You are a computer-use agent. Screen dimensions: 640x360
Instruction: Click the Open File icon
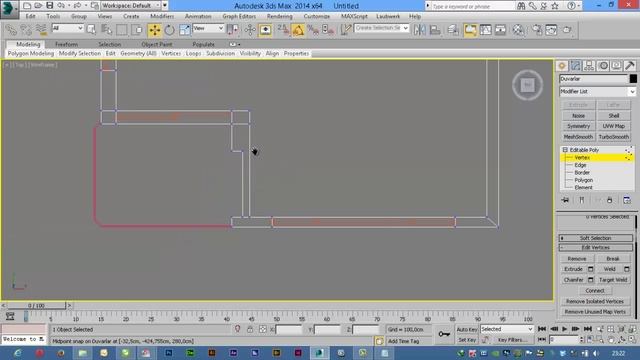point(38,6)
